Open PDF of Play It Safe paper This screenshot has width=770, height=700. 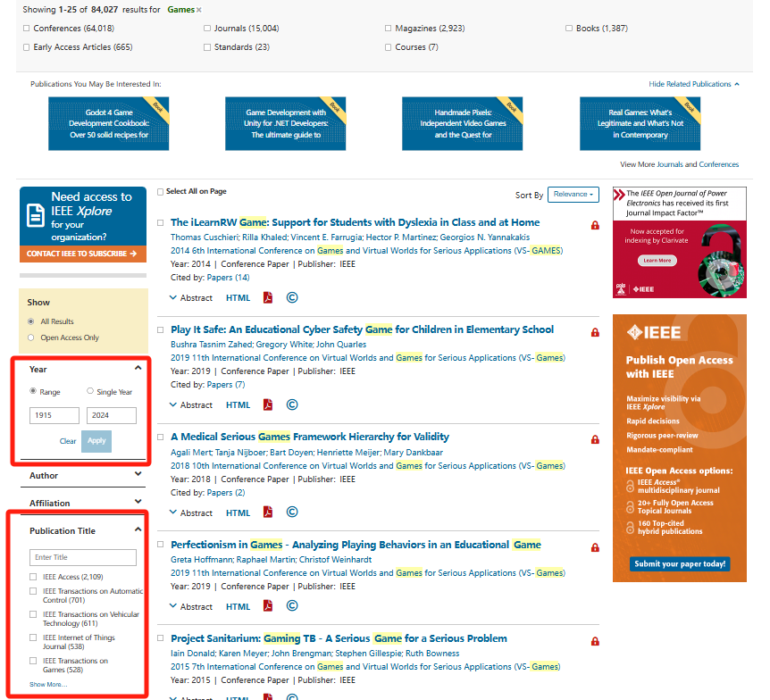click(x=268, y=404)
